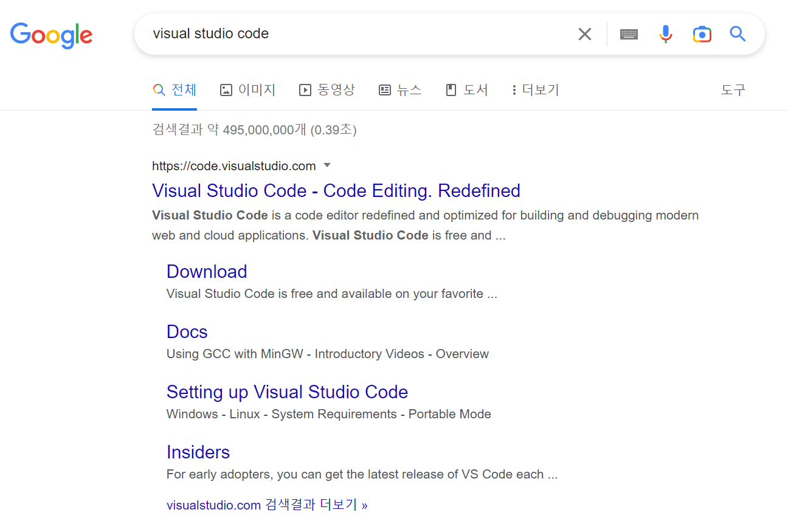Clear the search box with the X icon

584,34
